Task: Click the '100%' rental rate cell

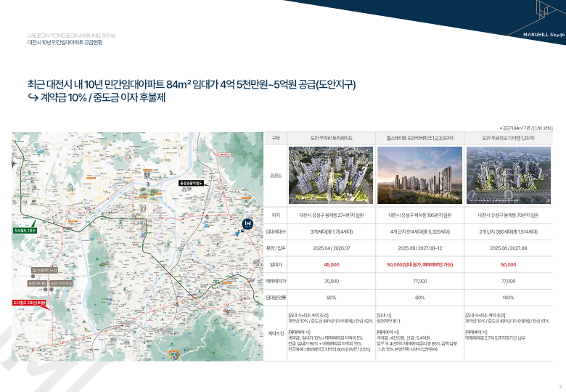Action: point(508,298)
